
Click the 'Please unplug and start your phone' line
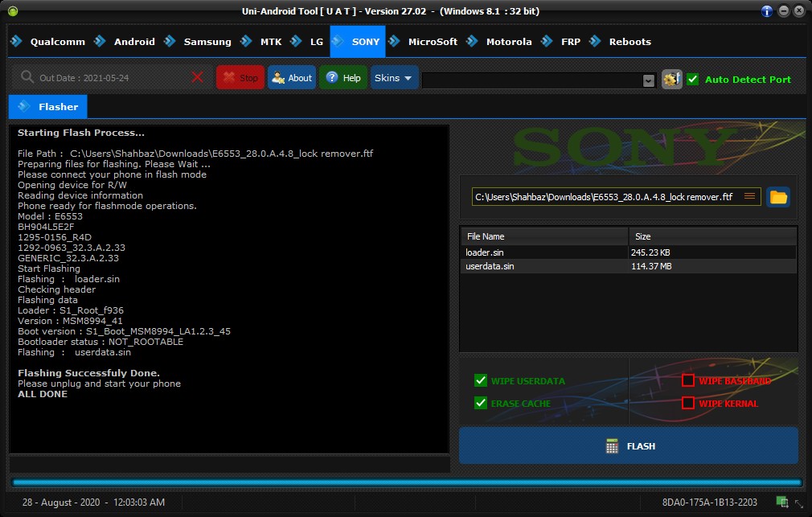[100, 384]
